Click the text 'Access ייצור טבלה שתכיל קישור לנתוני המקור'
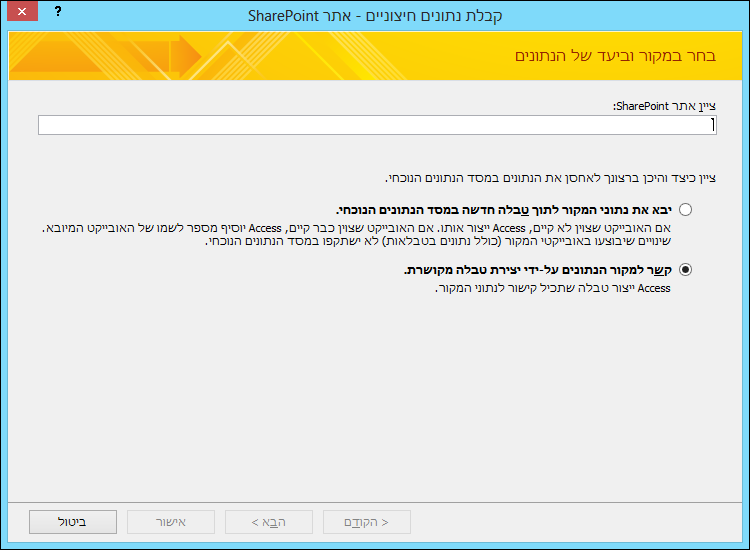The width and height of the screenshot is (750, 550). coord(553,288)
